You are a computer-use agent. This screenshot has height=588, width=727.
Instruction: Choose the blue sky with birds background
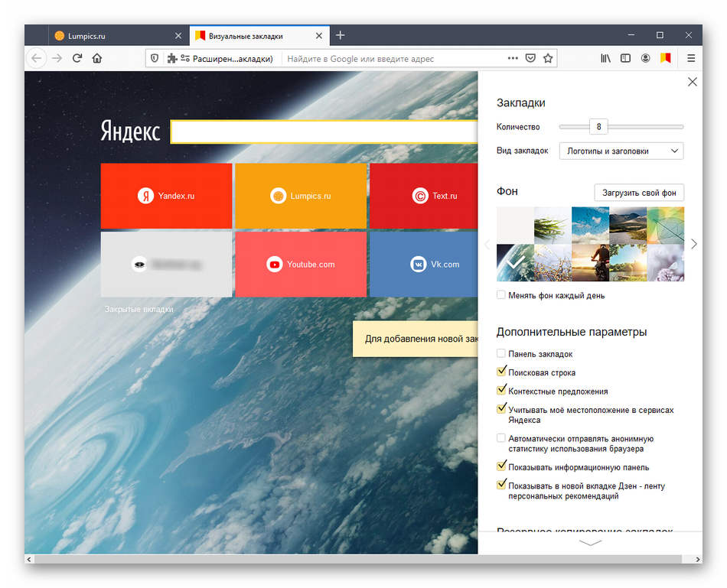click(590, 226)
